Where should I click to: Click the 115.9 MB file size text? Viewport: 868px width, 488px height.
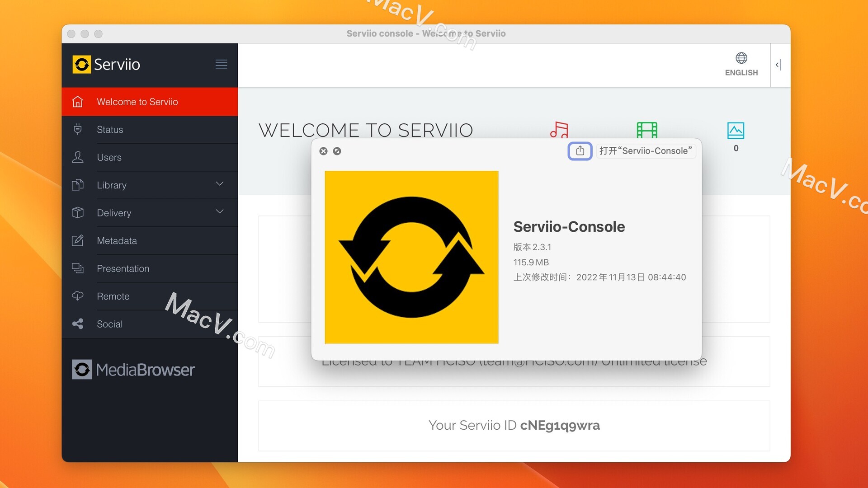click(531, 263)
